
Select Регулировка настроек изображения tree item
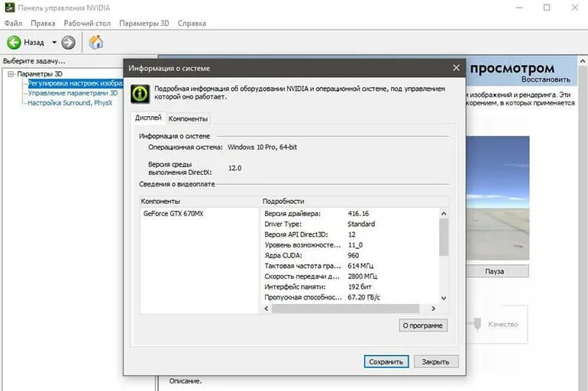[x=75, y=83]
